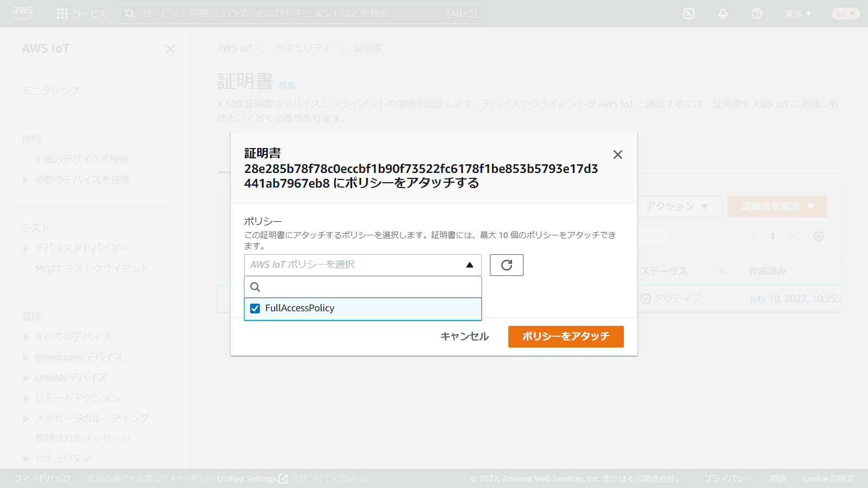
Task: Close the attach policy dialog
Action: (617, 155)
